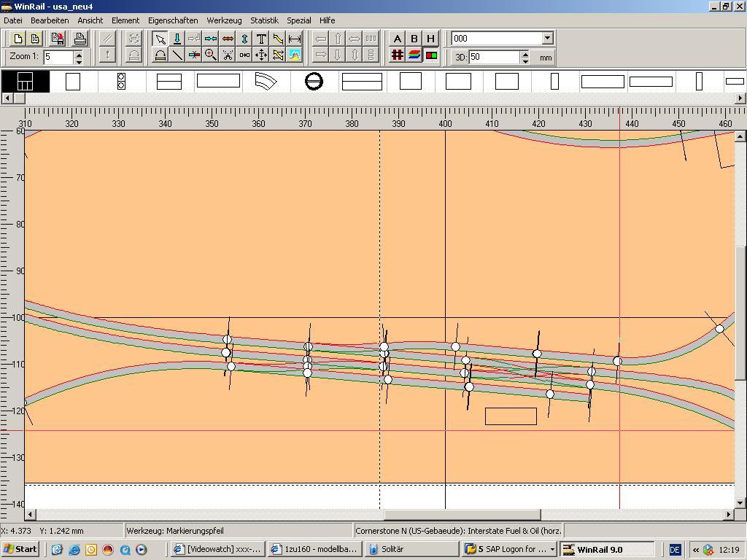Click the Windows Start button
Screen dimensions: 747x560
pyautogui.click(x=20, y=549)
